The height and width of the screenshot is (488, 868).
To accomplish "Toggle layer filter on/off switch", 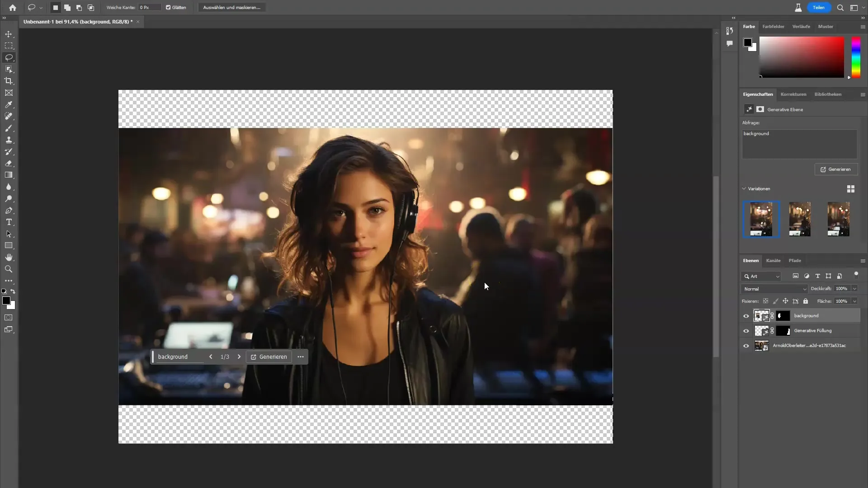I will (856, 274).
